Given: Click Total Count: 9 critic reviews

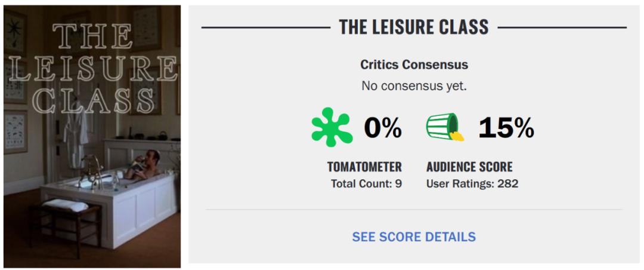Looking at the screenshot, I should pos(366,184).
